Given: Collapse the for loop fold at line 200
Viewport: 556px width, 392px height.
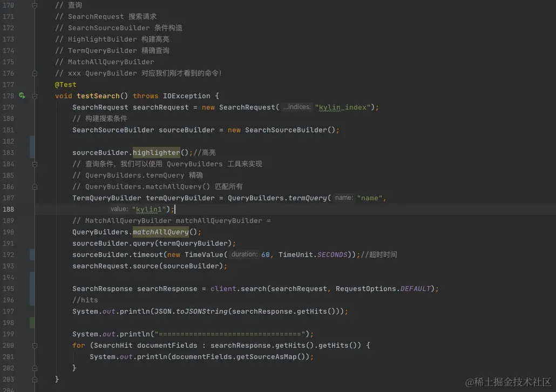Looking at the screenshot, I should pos(35,346).
